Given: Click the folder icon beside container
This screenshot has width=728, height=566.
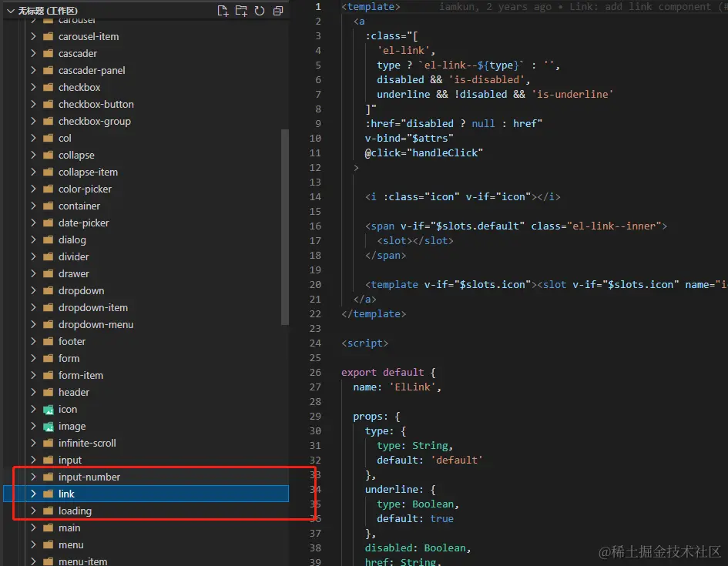Looking at the screenshot, I should tap(49, 206).
